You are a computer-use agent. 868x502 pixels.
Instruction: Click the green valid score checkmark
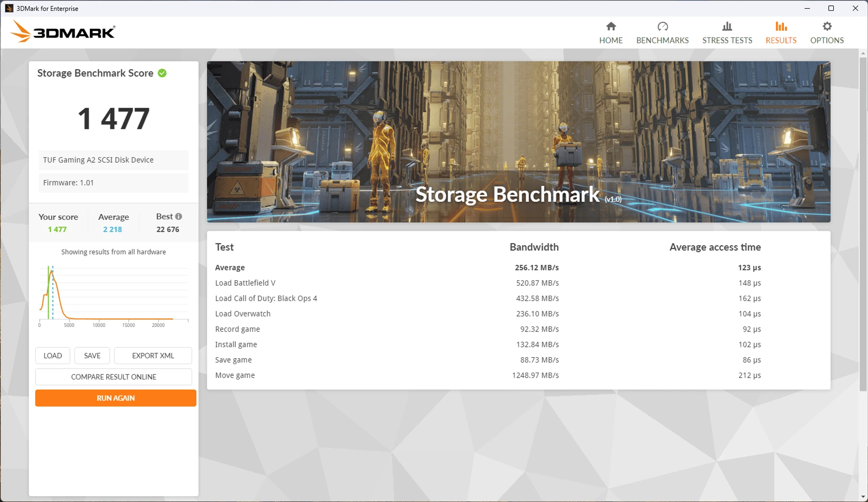(x=162, y=73)
